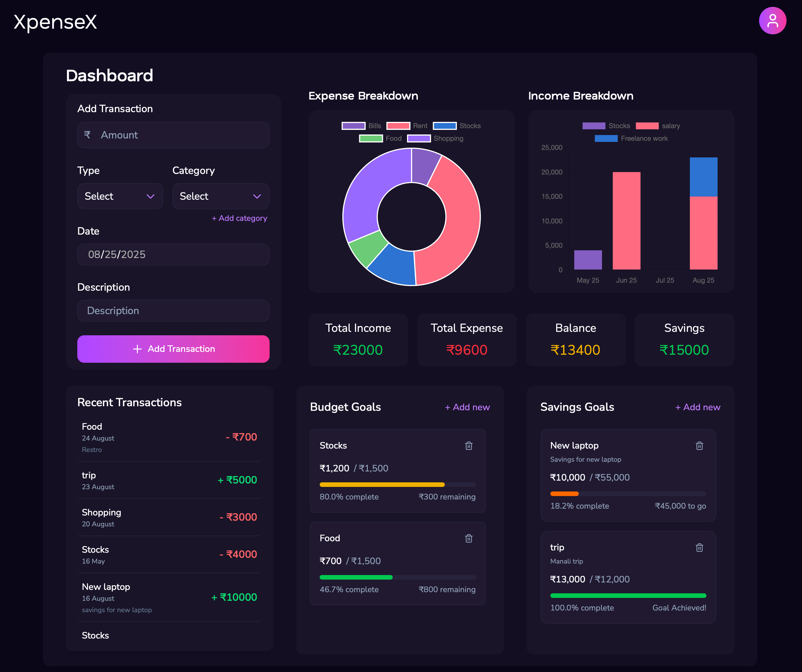Click the Add category link

click(240, 218)
